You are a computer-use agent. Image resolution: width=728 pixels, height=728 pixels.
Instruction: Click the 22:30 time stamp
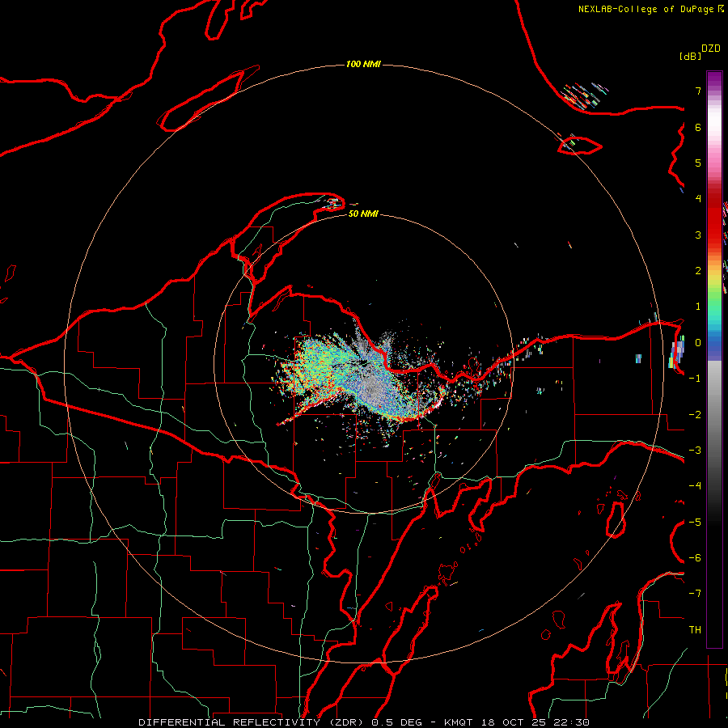tap(572, 722)
